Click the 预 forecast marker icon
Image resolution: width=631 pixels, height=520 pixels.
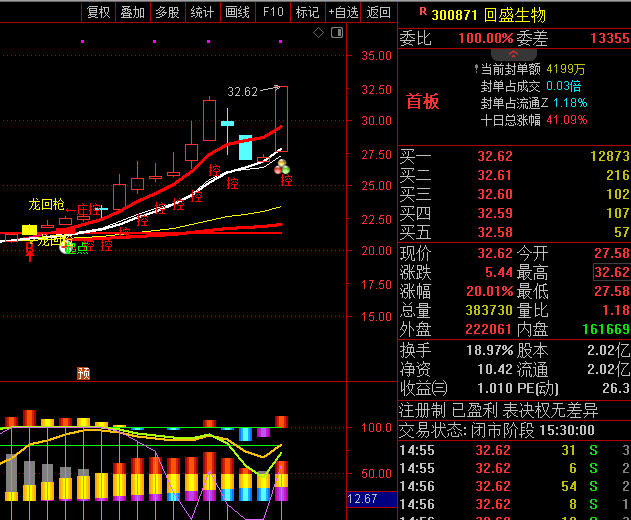[83, 373]
